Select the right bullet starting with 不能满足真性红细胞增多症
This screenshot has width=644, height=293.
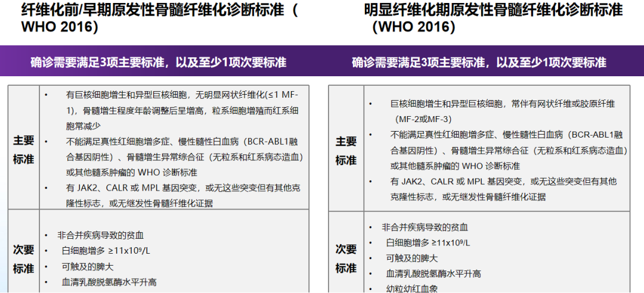[x=508, y=150]
